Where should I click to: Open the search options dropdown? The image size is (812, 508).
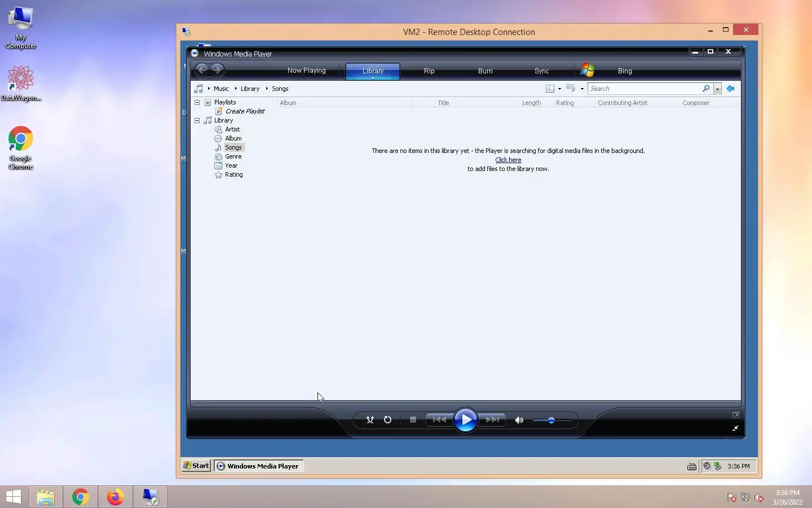click(x=717, y=89)
